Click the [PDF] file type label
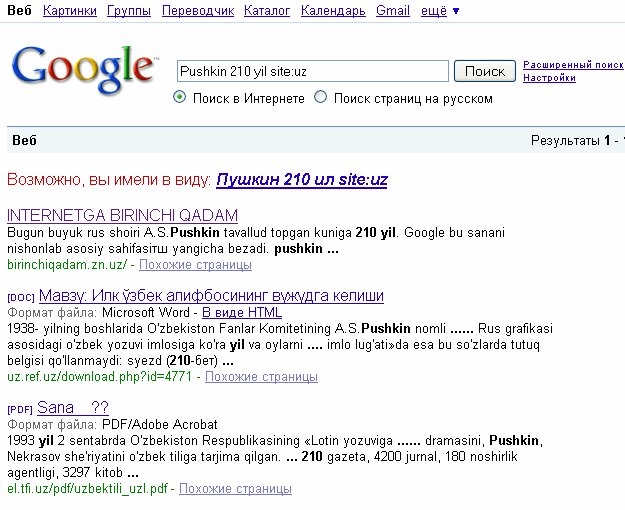This screenshot has height=510, width=625. pos(20,410)
